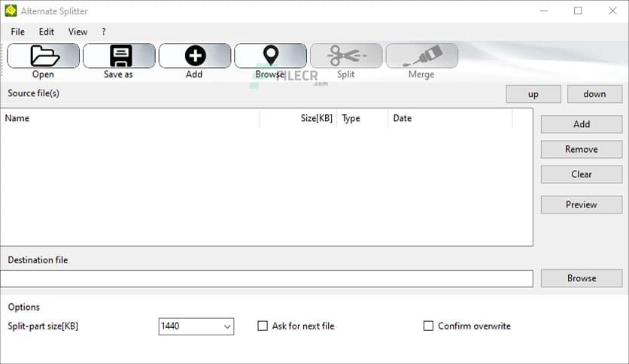Minimize the Alternate Splitter window
Image resolution: width=629 pixels, height=364 pixels.
[543, 11]
